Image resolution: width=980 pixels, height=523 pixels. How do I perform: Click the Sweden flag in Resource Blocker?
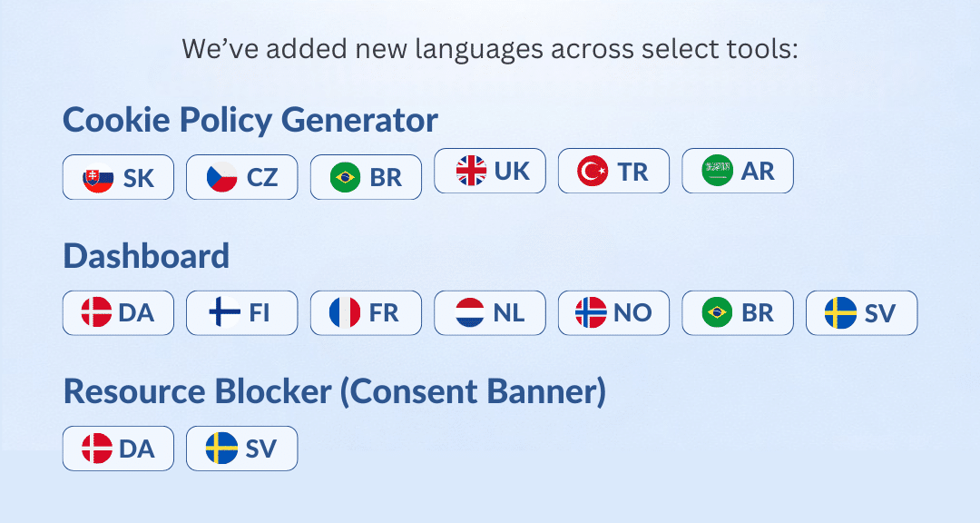221,449
